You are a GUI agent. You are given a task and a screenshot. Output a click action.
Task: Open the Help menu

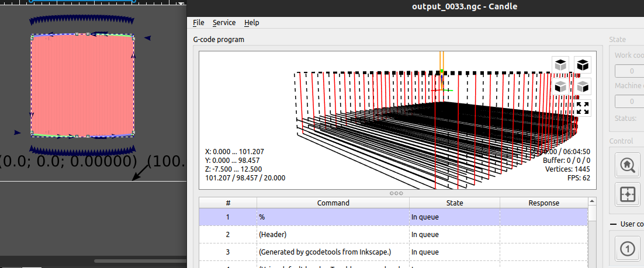pyautogui.click(x=251, y=23)
